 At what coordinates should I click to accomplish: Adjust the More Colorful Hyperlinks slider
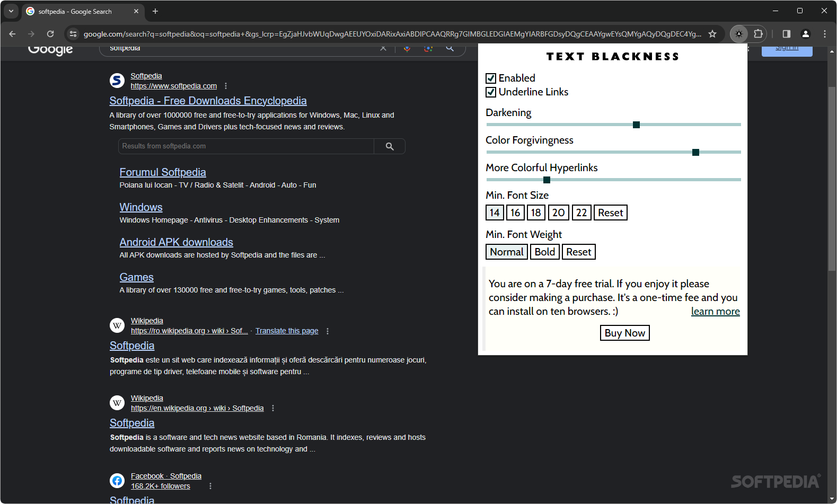(613, 180)
